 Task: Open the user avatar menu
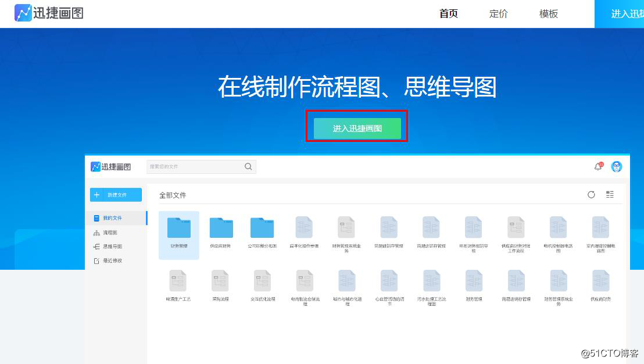click(x=617, y=166)
